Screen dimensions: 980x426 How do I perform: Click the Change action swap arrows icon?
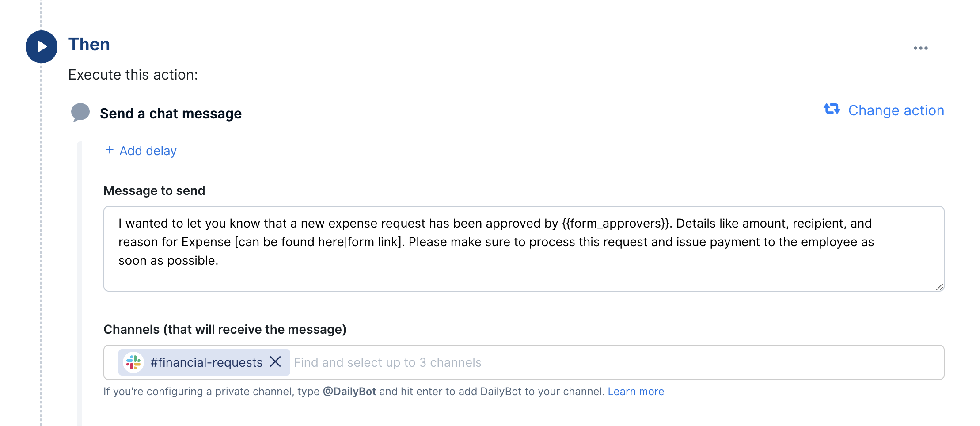click(x=832, y=109)
